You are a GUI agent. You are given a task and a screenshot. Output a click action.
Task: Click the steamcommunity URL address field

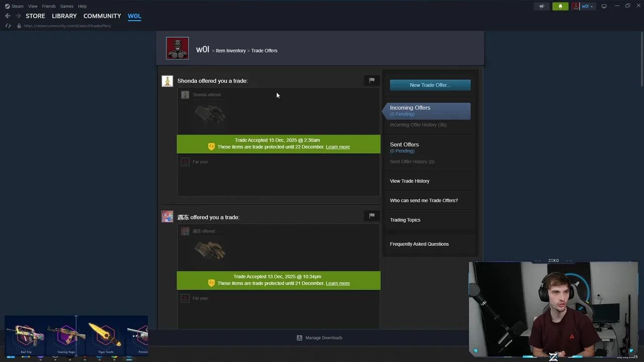coord(67,26)
